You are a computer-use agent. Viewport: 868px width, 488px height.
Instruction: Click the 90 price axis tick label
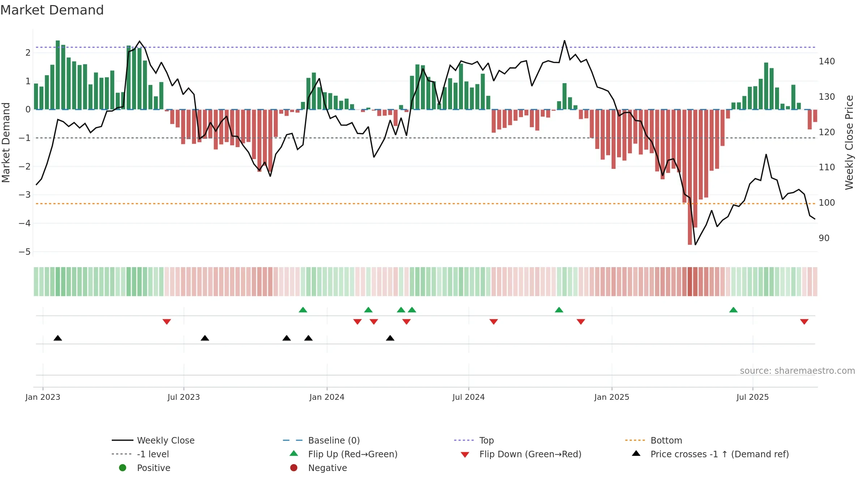(824, 238)
